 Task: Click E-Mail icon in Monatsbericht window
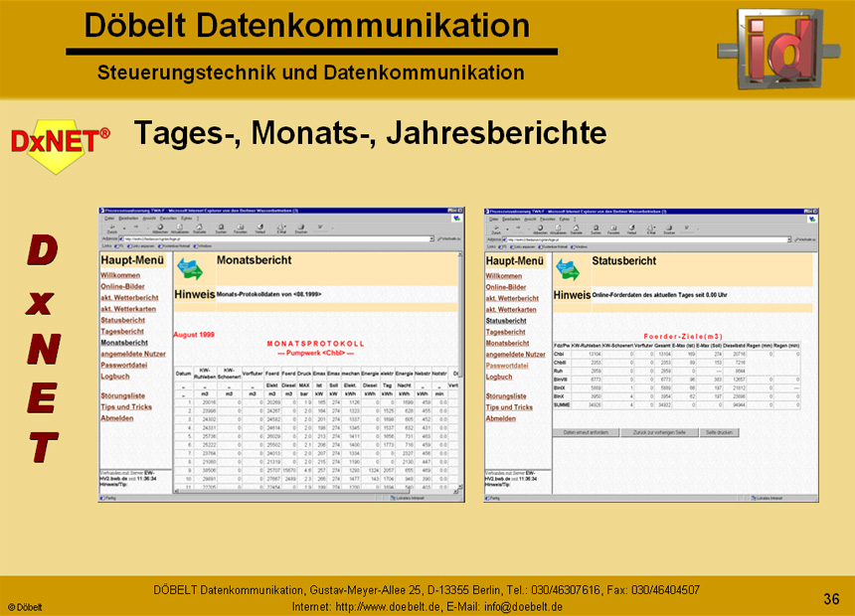pos(281,229)
